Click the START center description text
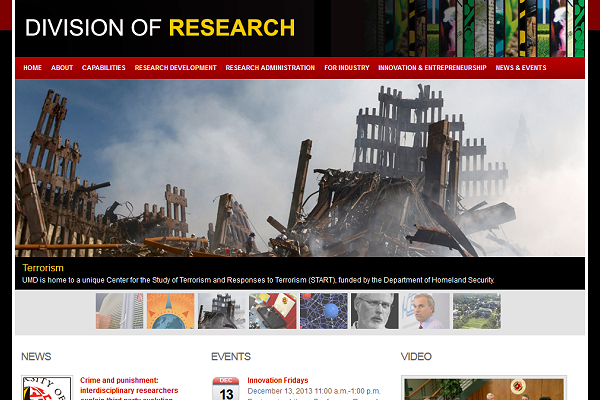 (x=258, y=280)
